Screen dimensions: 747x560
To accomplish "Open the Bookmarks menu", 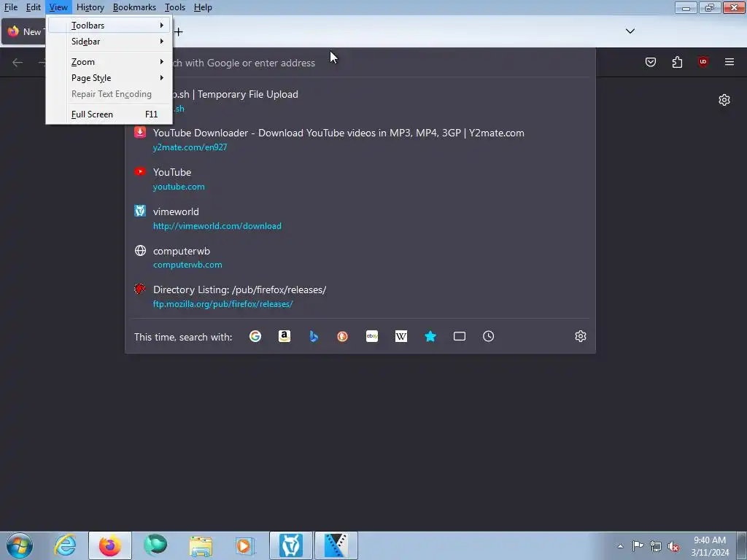I will (x=134, y=7).
